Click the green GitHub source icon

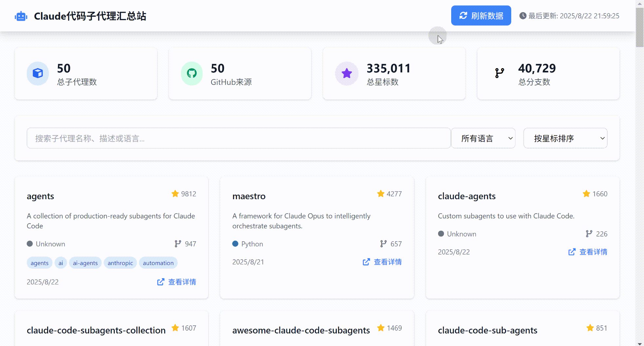[x=192, y=73]
